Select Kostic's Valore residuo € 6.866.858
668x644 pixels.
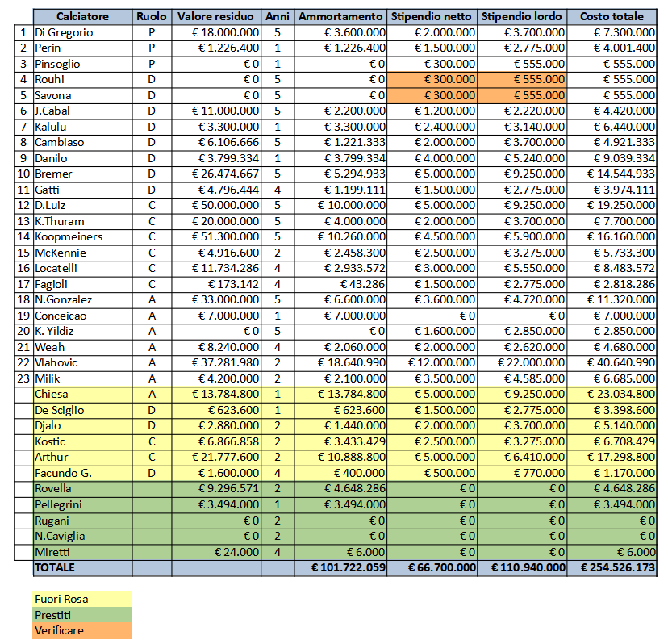pos(216,442)
